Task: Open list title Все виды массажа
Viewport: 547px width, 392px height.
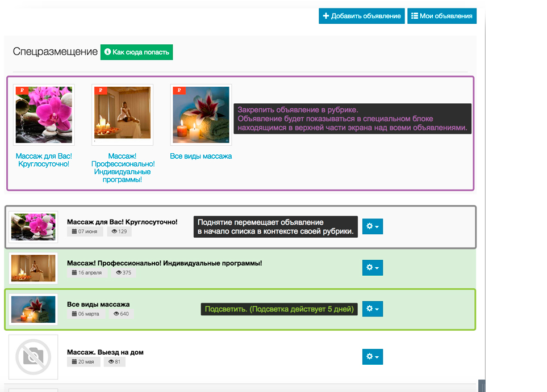Action: click(98, 304)
